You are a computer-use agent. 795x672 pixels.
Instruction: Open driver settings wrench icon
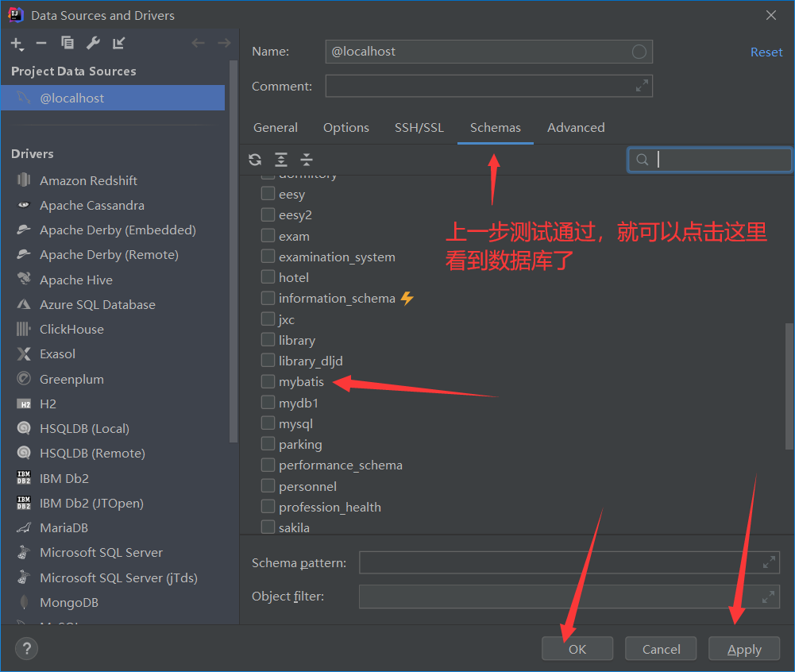[x=93, y=43]
